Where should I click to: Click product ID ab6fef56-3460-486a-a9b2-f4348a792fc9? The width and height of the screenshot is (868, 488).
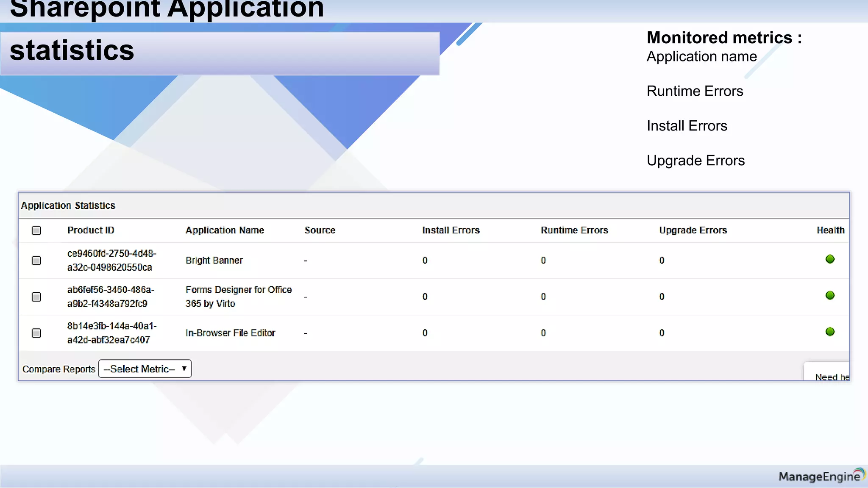pyautogui.click(x=111, y=297)
